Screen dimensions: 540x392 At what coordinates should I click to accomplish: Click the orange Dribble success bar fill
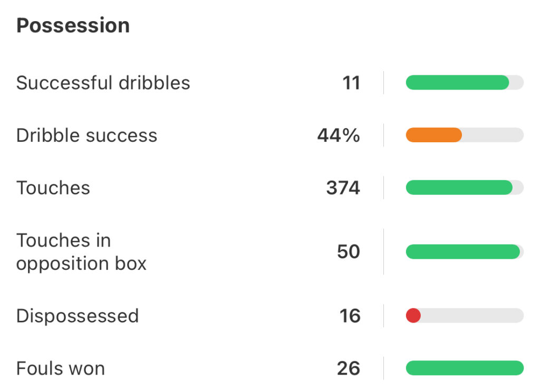433,135
